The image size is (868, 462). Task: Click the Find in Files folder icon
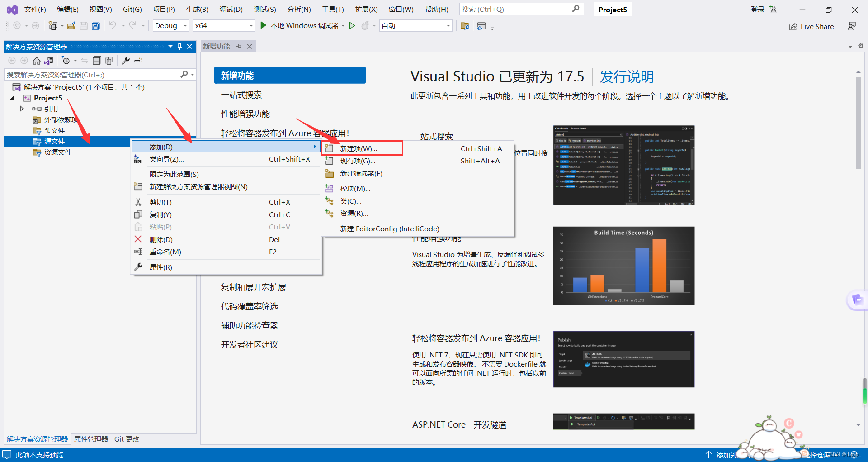(465, 26)
